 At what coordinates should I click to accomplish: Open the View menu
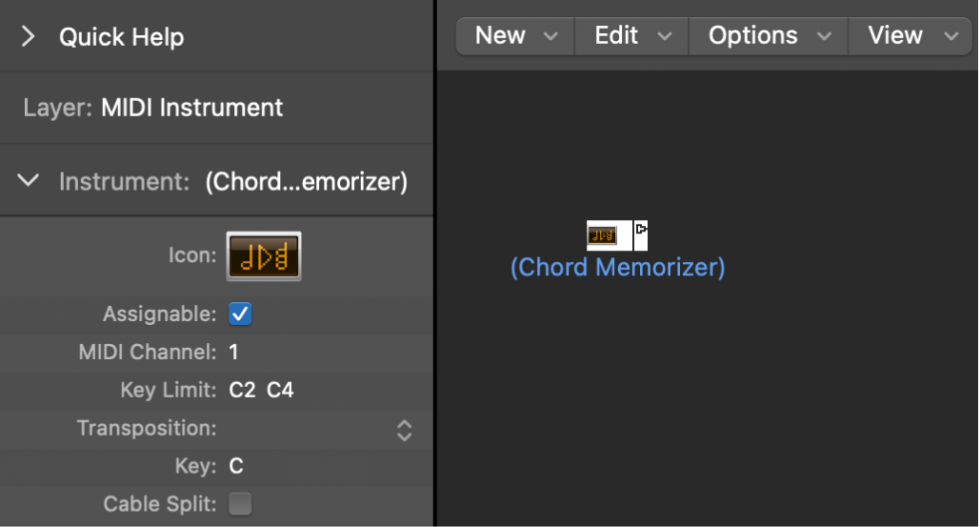tap(911, 36)
